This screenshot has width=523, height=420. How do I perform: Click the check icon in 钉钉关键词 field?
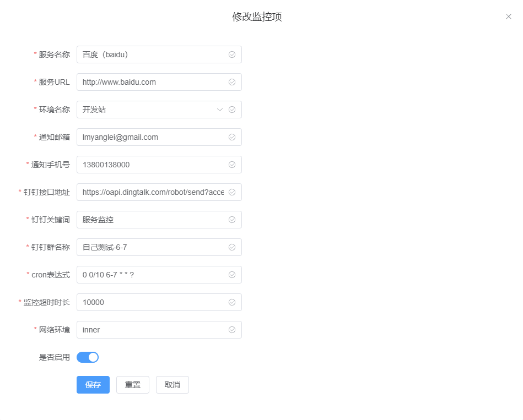pyautogui.click(x=233, y=220)
